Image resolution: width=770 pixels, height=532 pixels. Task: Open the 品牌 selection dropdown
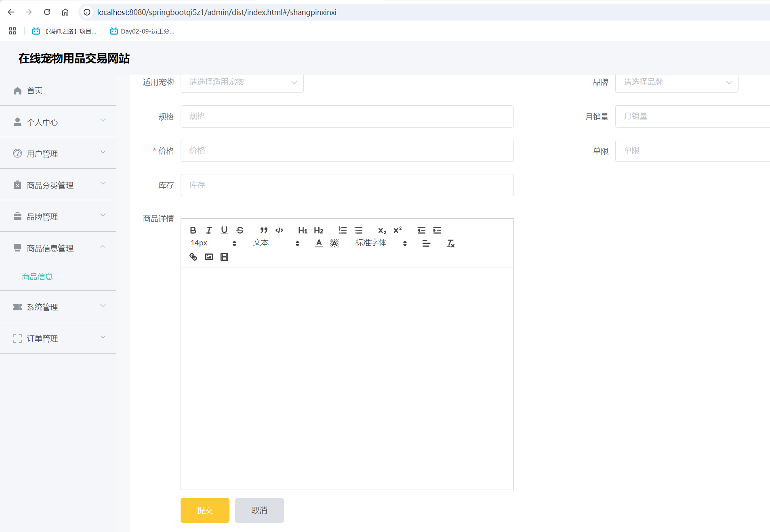click(677, 82)
